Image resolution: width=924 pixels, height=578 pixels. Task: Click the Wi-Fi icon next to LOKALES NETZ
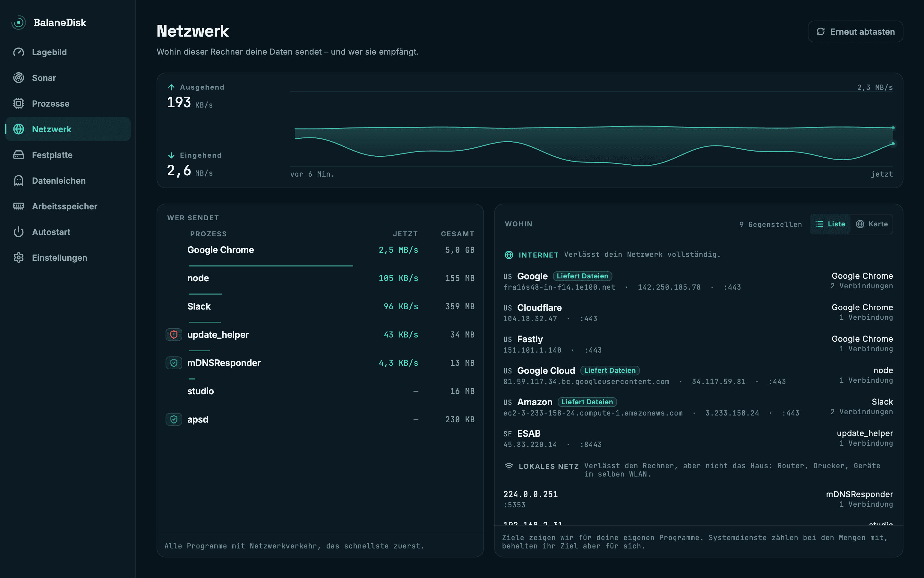click(x=509, y=466)
